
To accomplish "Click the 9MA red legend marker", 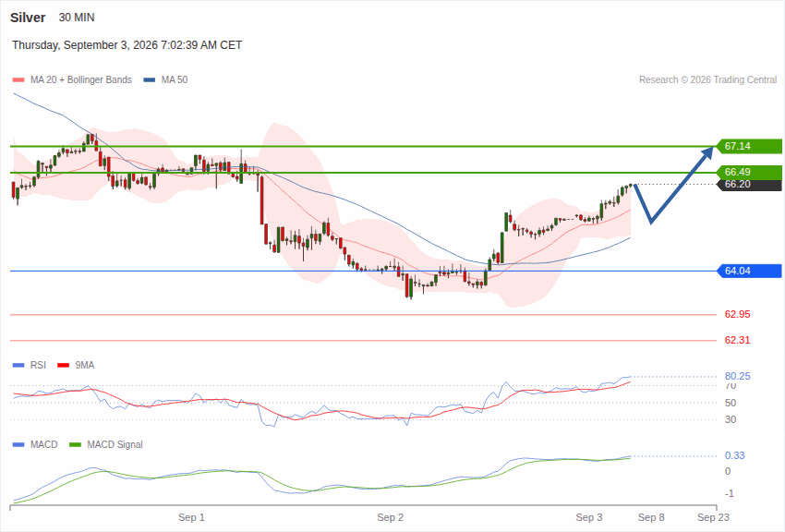I will click(64, 366).
